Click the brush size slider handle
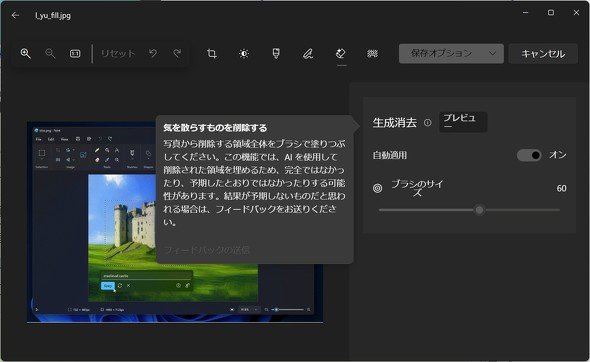Viewport: 590px width, 362px height. [479, 210]
